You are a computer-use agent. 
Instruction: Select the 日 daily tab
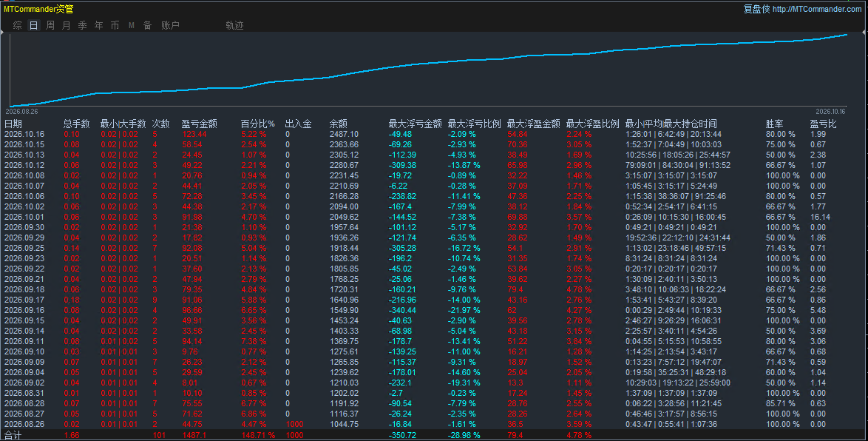pyautogui.click(x=34, y=25)
